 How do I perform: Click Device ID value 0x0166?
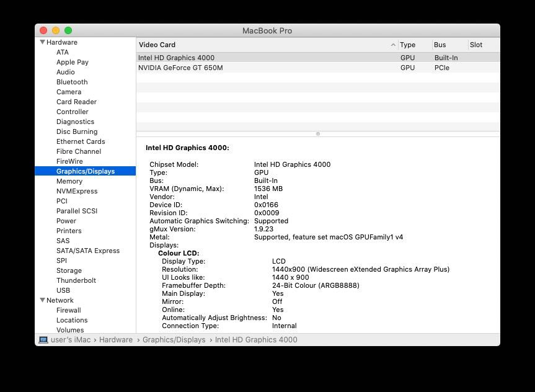click(266, 205)
